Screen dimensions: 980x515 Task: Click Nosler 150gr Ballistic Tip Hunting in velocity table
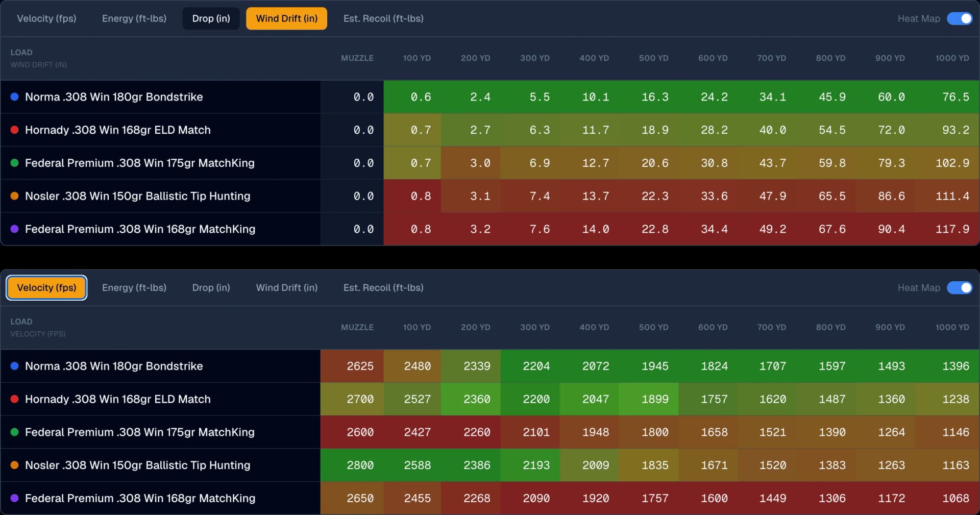point(138,465)
